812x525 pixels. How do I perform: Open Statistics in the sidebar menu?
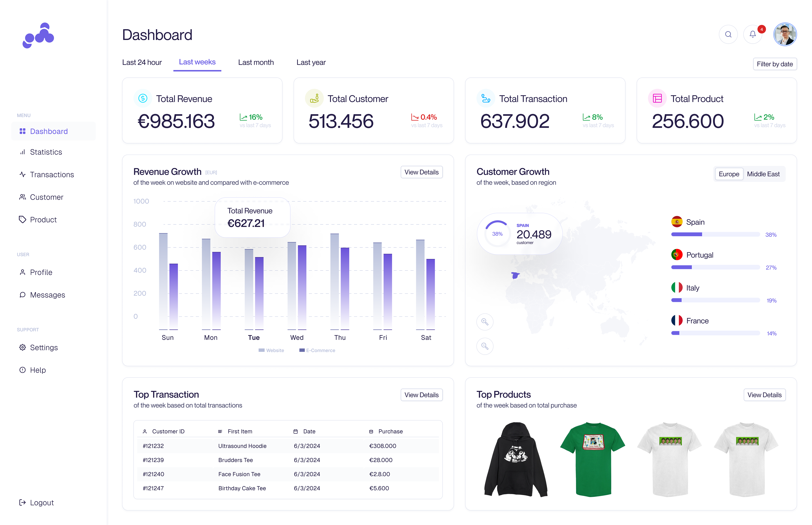coord(46,152)
